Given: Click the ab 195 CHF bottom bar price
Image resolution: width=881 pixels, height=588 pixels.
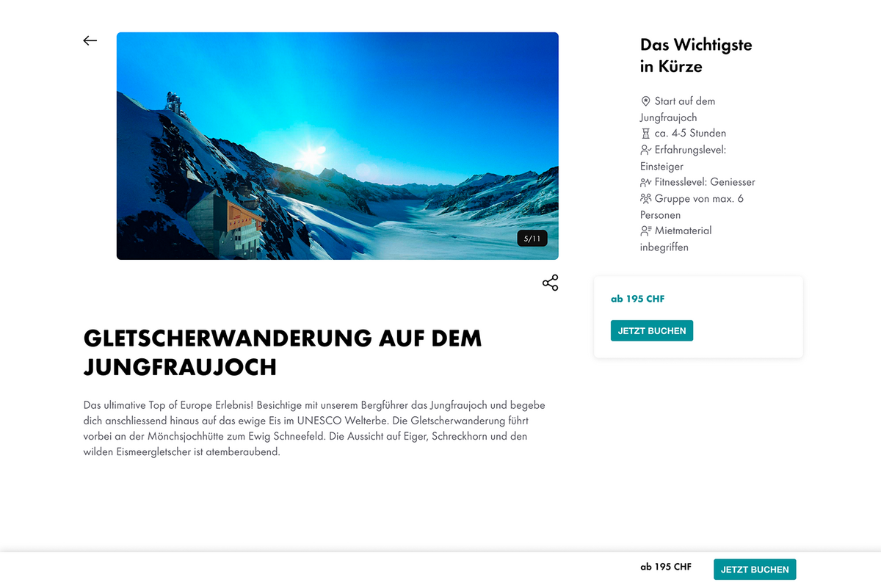Looking at the screenshot, I should tap(666, 567).
